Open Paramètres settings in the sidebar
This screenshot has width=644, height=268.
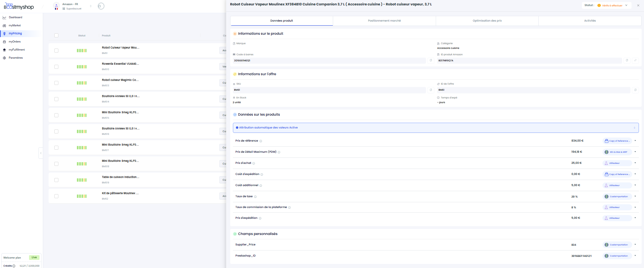point(16,58)
